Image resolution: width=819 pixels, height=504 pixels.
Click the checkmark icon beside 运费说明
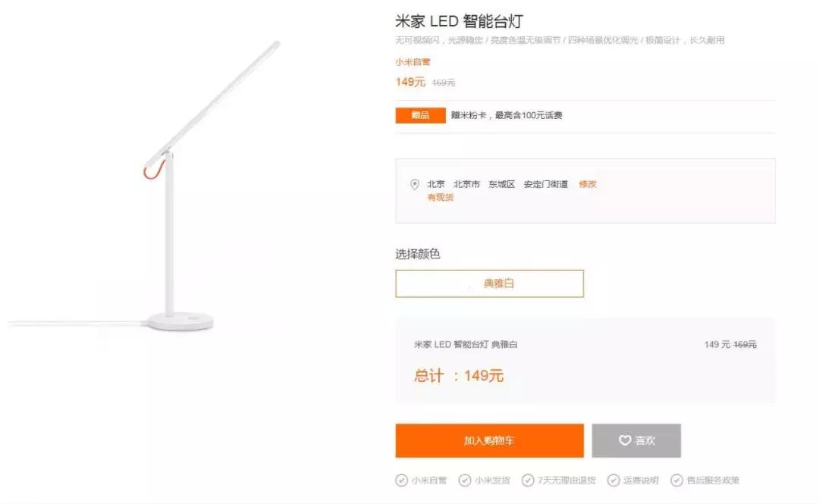coord(611,480)
